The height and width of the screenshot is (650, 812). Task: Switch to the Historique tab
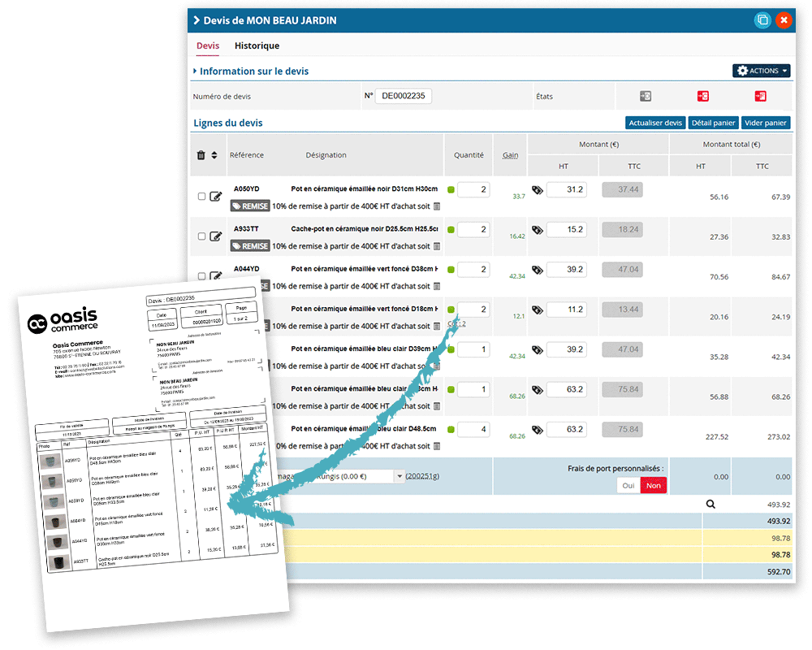coord(257,45)
